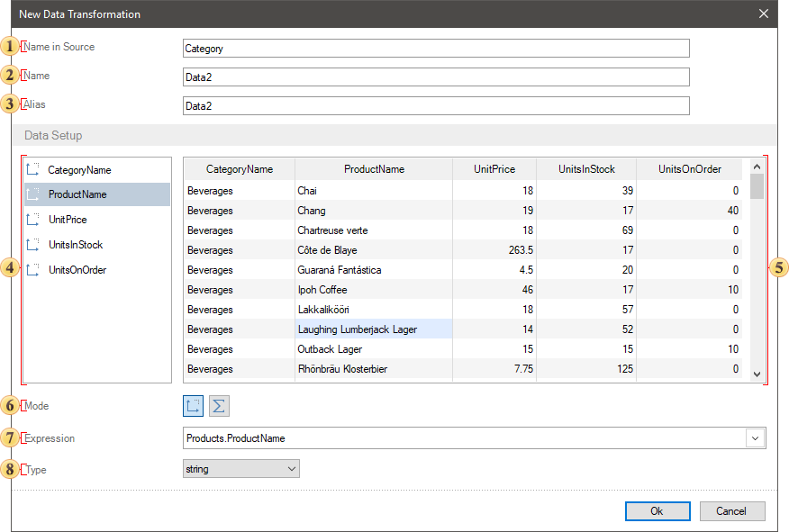Click the CategoryName field icon in list
Viewport: 789px width, 532px height.
(x=33, y=169)
